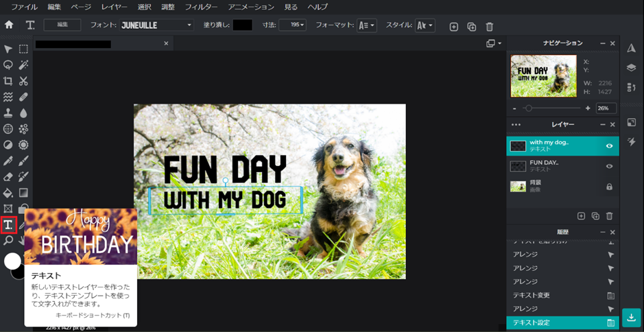This screenshot has width=644, height=332.
Task: Click the white foreground color circle
Action: (x=12, y=261)
